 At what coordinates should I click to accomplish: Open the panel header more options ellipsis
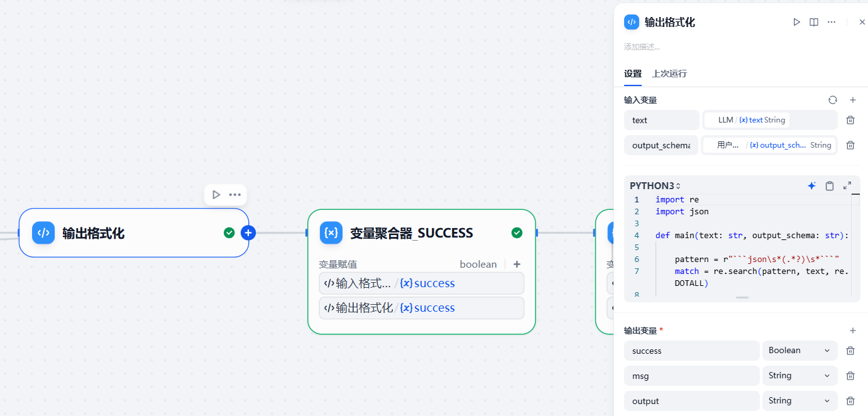point(832,22)
